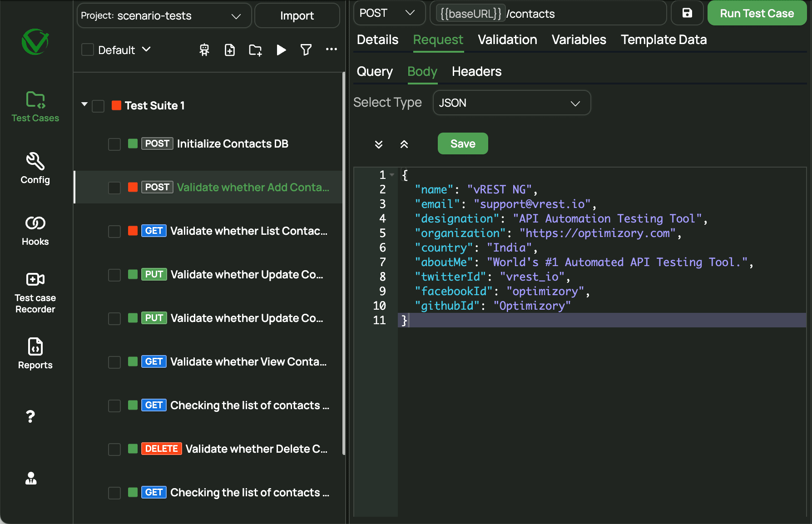Check the Test Suite 1 checkbox

click(x=98, y=106)
